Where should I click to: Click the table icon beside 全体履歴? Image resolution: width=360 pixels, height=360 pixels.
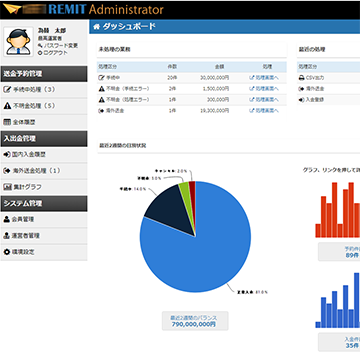coord(7,122)
